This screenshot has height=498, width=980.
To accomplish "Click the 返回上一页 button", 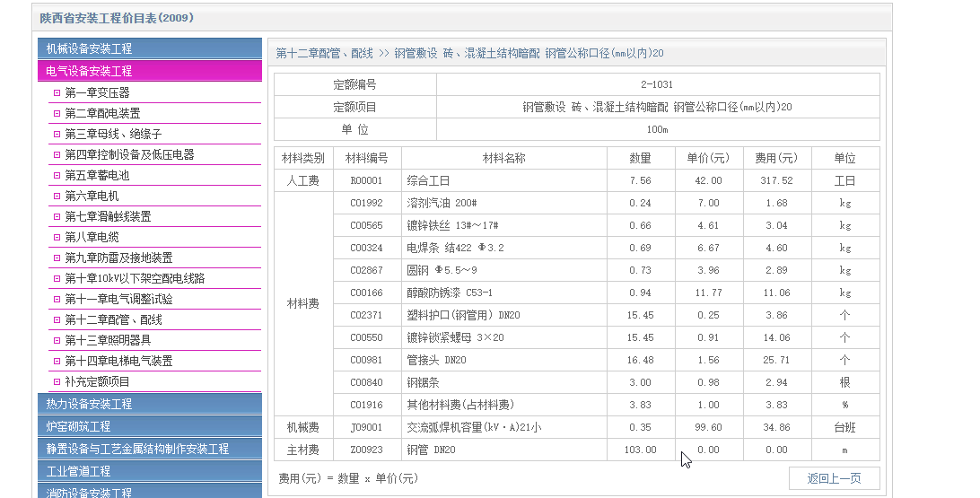I will 834,478.
